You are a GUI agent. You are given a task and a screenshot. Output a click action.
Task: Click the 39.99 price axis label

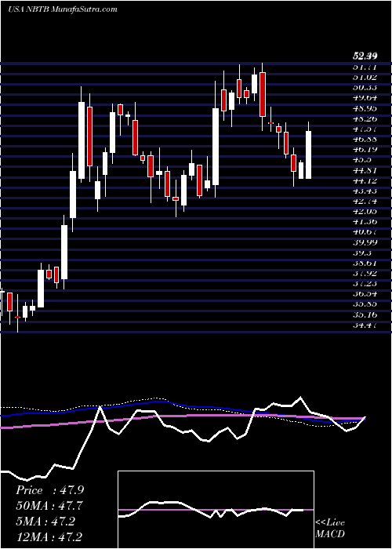pyautogui.click(x=365, y=242)
